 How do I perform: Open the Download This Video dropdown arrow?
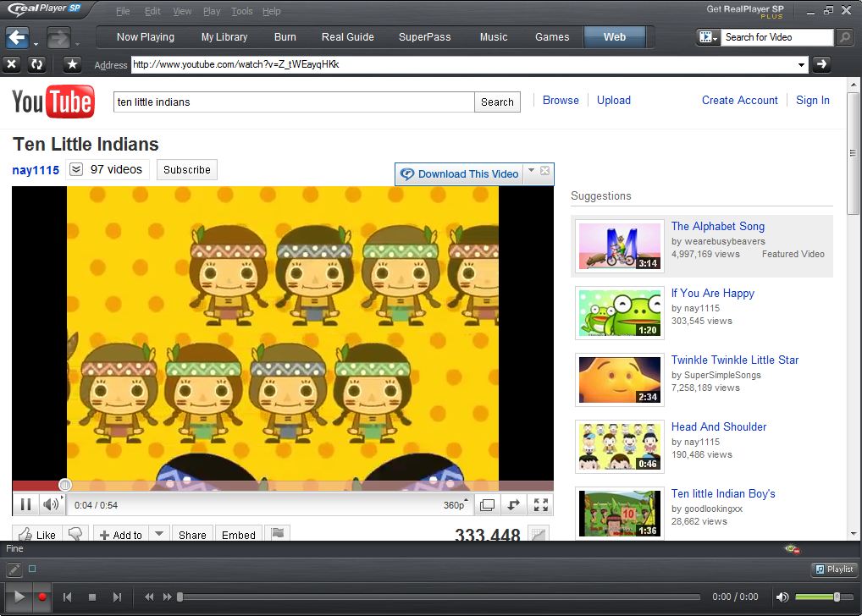pyautogui.click(x=531, y=170)
